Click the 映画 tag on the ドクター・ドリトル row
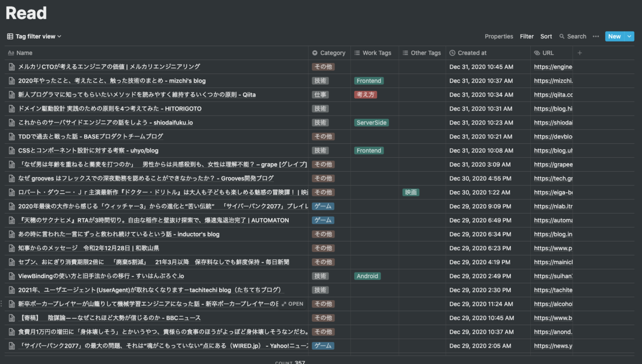642x364 pixels. 411,192
